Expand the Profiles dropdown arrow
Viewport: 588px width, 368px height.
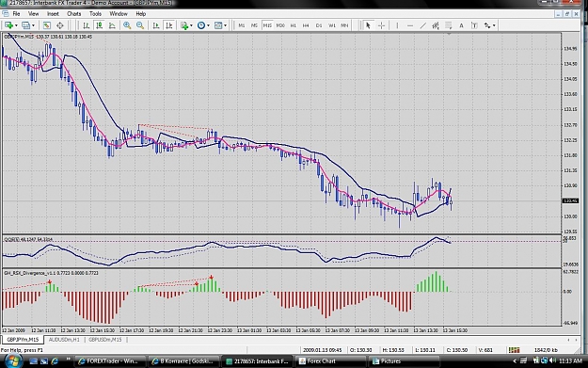click(x=33, y=25)
